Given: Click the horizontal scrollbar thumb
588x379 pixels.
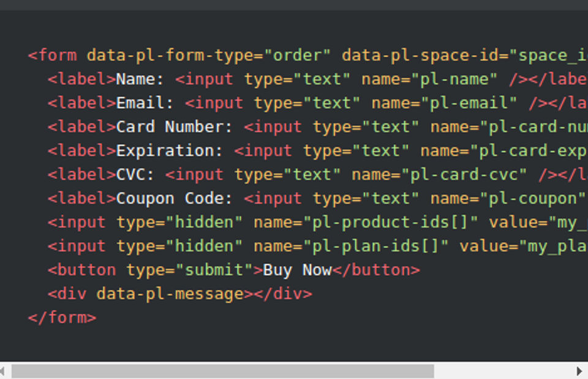Looking at the screenshot, I should point(223,371).
